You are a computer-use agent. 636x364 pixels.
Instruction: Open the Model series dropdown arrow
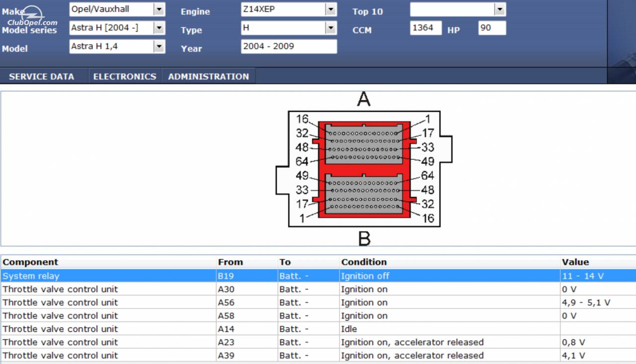[159, 28]
